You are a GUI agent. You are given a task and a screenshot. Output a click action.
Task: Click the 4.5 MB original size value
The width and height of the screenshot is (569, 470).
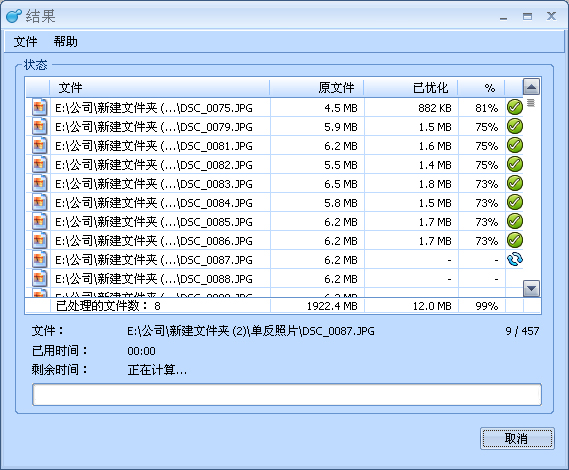341,108
